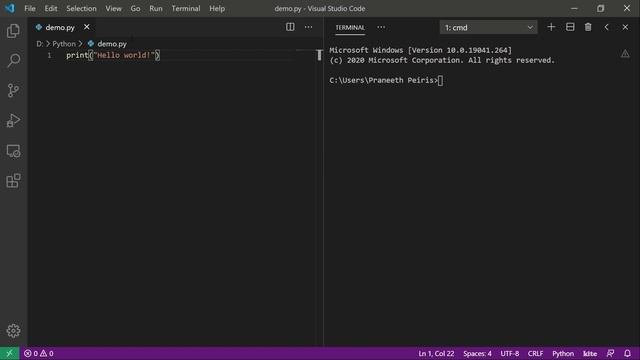Open terminal panel views ellipsis menu
The image size is (640, 360).
click(381, 27)
